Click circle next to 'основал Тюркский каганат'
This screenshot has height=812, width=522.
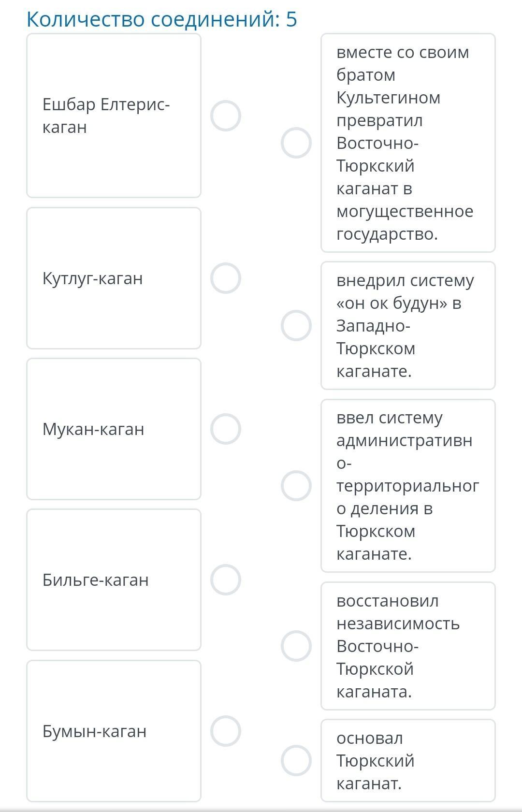[x=296, y=760]
